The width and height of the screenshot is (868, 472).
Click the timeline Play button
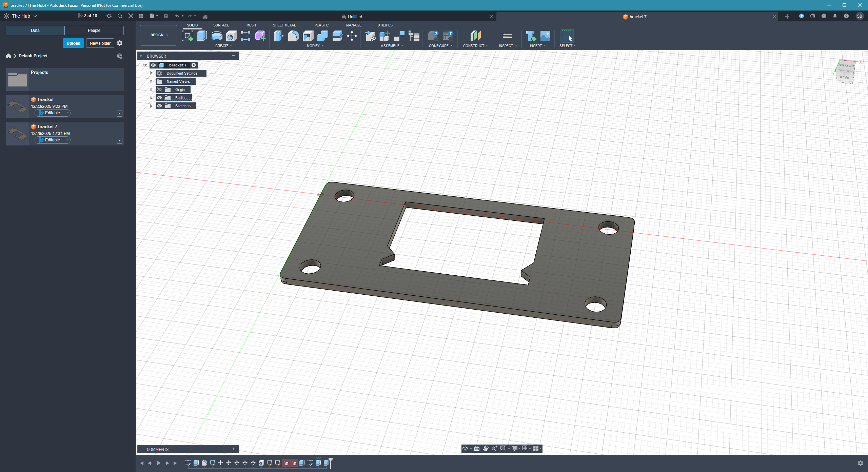(158, 463)
